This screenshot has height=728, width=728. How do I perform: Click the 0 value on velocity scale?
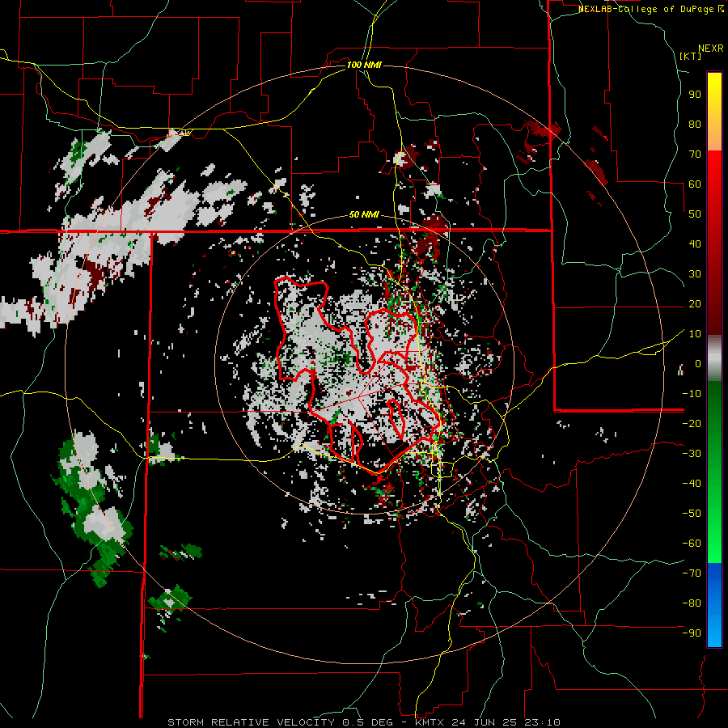coord(698,364)
